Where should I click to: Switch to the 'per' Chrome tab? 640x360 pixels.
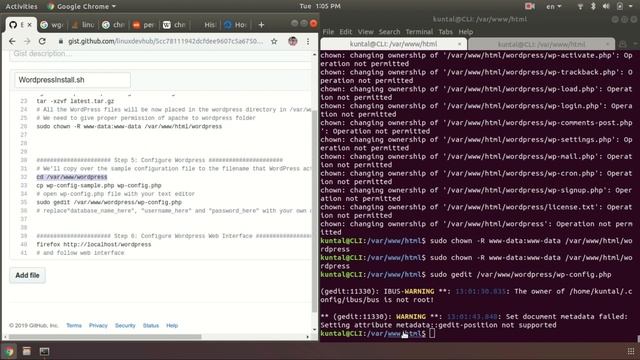(144, 25)
